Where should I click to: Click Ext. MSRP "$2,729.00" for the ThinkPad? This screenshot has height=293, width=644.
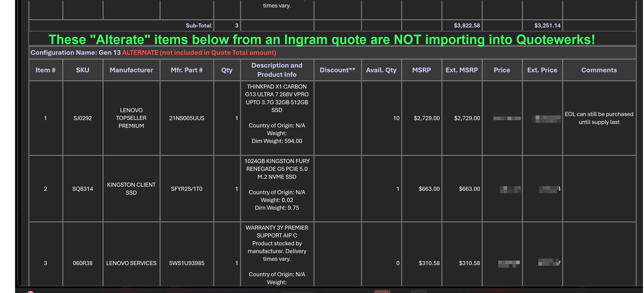[x=467, y=118]
